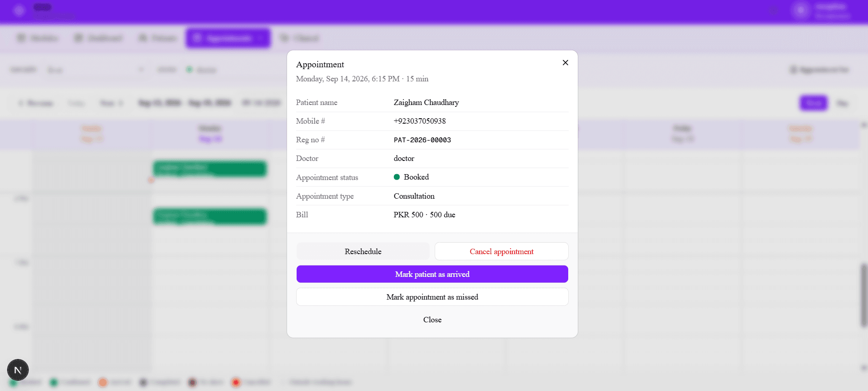Select registration number PAT-2026-00003

pyautogui.click(x=422, y=140)
